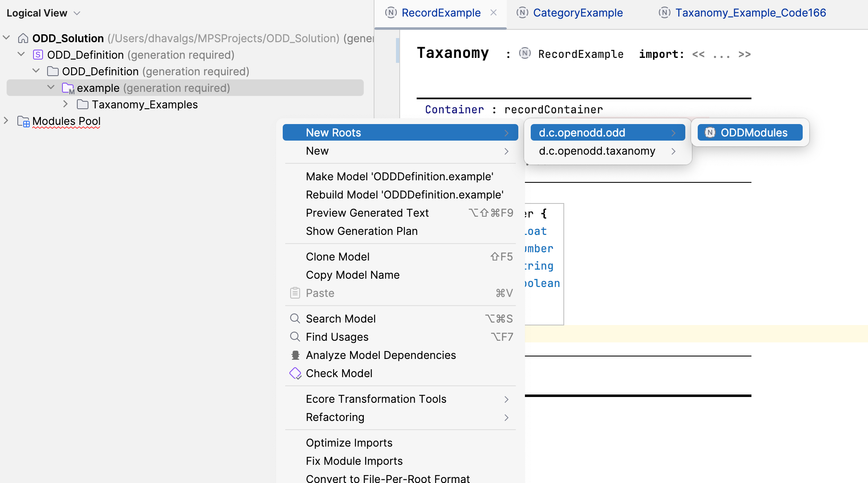868x483 pixels.
Task: Click the Taxanomy_Examples folder icon
Action: pyautogui.click(x=83, y=105)
